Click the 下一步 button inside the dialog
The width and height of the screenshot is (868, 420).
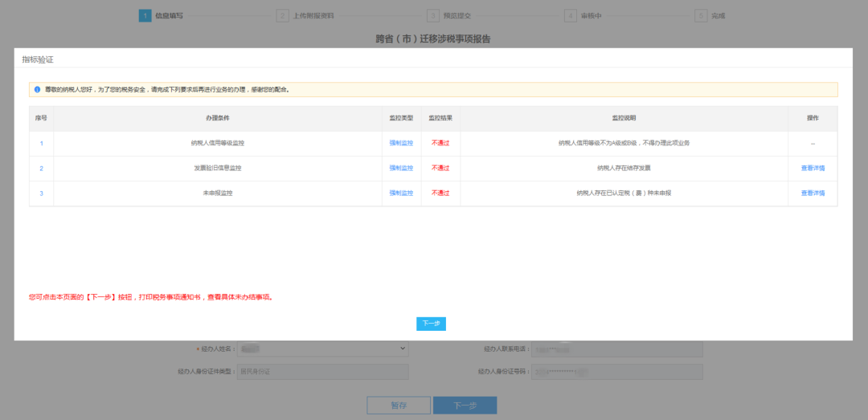[x=431, y=324]
